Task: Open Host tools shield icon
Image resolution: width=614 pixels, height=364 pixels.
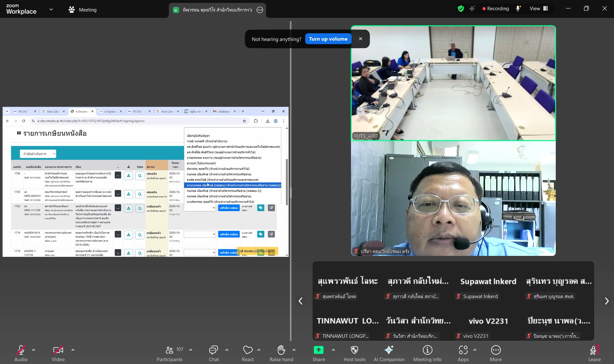Action: (354, 350)
